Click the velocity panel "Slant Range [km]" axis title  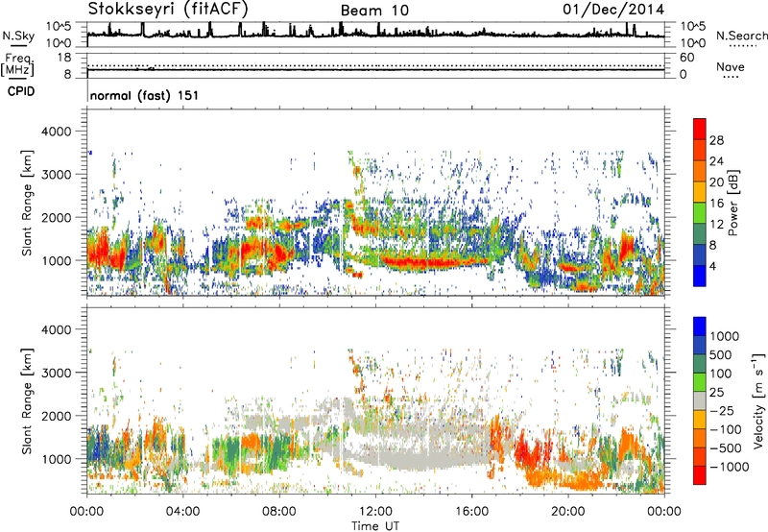pyautogui.click(x=28, y=400)
